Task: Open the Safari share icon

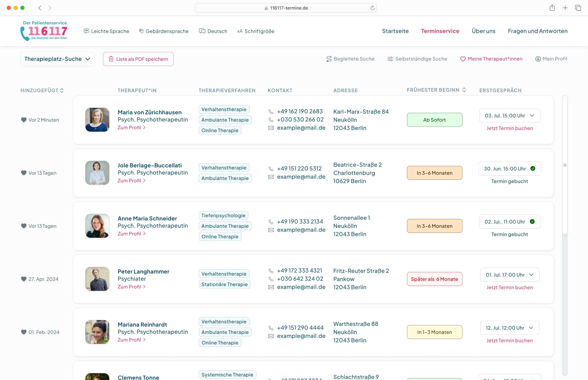Action: 552,8
